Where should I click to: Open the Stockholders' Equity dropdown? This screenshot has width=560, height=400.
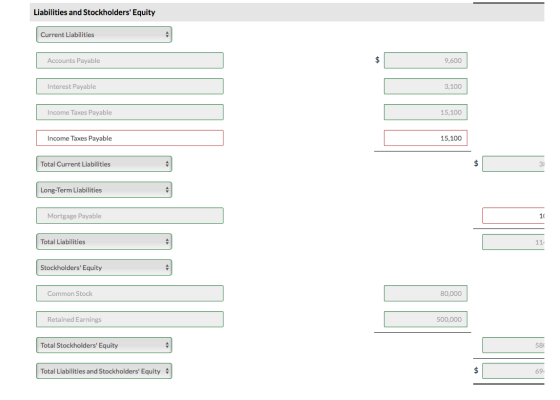(104, 268)
